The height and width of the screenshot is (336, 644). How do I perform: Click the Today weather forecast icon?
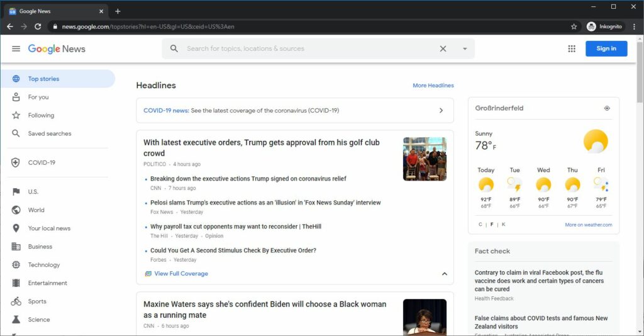point(486,185)
